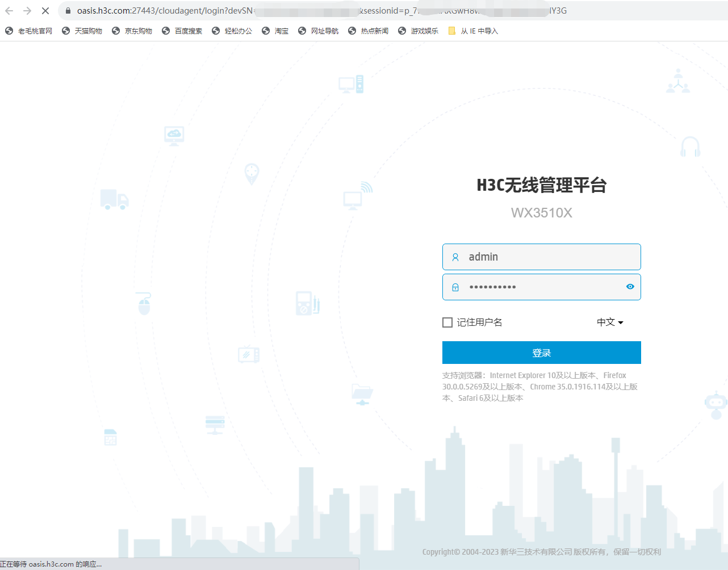Viewport: 728px width, 570px height.
Task: Click the 支持浏览器 compatibility note
Action: 540,387
